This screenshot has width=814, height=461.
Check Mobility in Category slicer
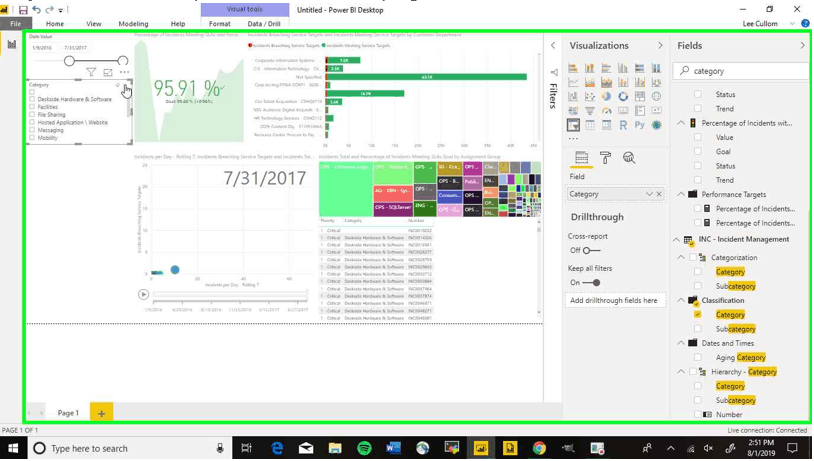pos(32,138)
